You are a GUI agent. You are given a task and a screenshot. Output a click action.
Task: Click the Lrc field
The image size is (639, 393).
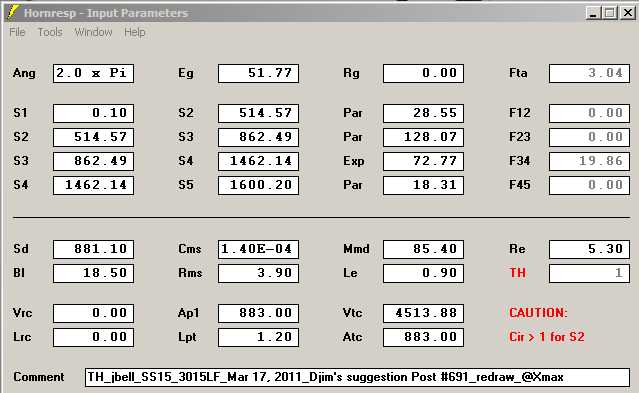tap(93, 337)
